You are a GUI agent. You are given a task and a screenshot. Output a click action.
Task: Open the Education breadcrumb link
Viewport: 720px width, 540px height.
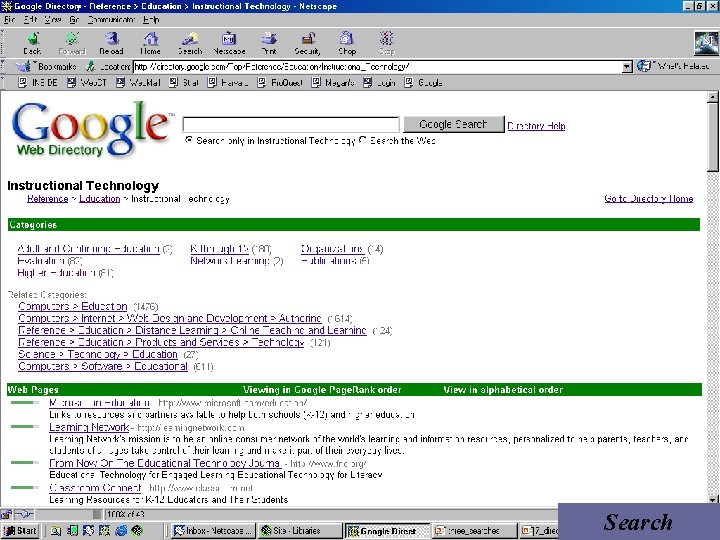click(x=100, y=199)
